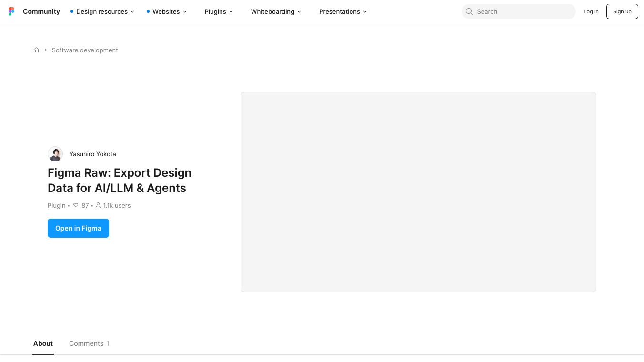Click the search magnifier icon
The image size is (644, 362).
click(469, 11)
